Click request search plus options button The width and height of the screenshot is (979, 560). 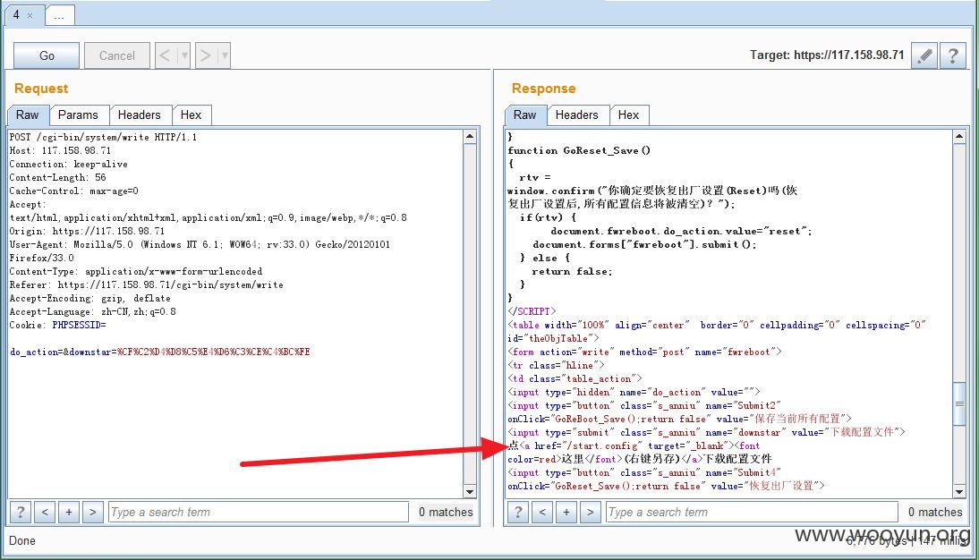[x=69, y=512]
